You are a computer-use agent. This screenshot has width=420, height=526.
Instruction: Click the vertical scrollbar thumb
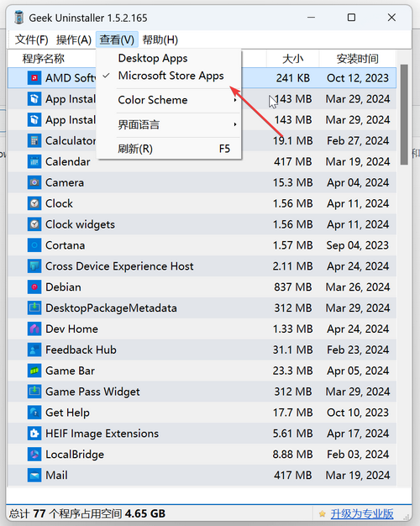tap(404, 114)
